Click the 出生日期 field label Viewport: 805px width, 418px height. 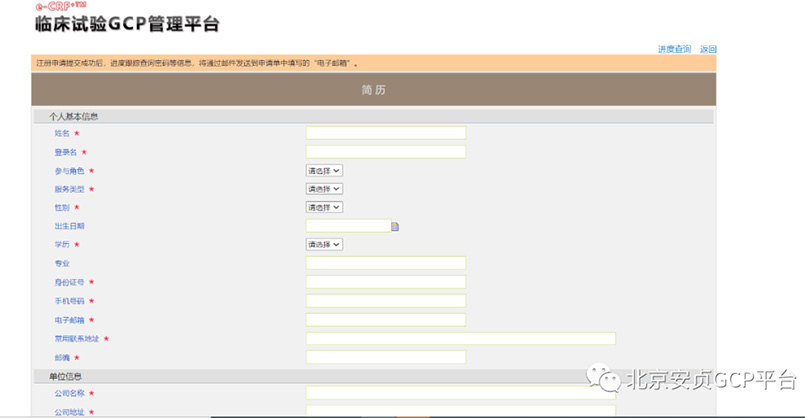69,226
